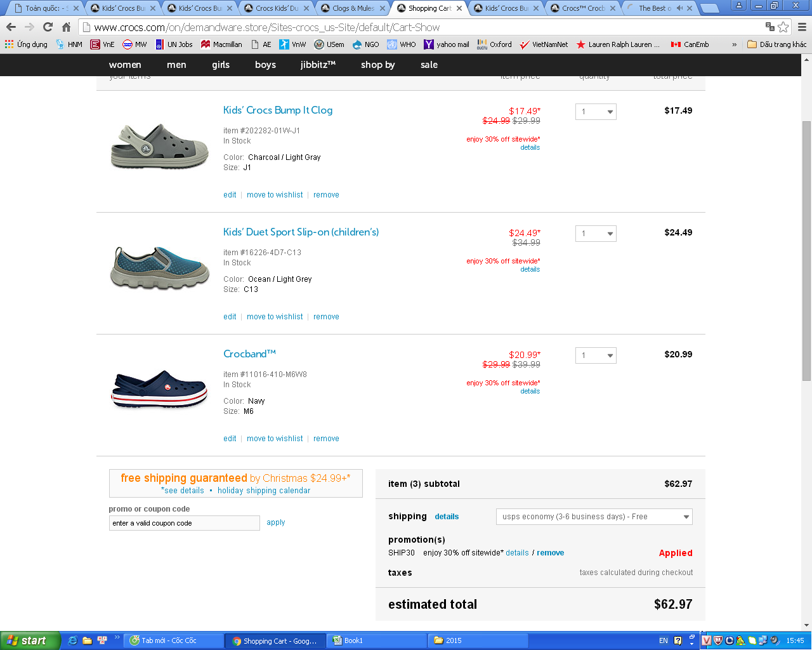Screen dimensions: 812x650
Task: Open the shipping method dropdown
Action: pyautogui.click(x=594, y=517)
